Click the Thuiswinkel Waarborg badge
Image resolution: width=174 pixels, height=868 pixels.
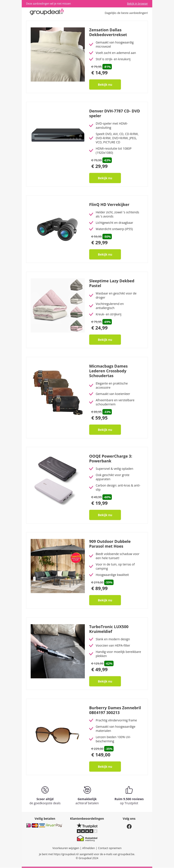(87, 838)
